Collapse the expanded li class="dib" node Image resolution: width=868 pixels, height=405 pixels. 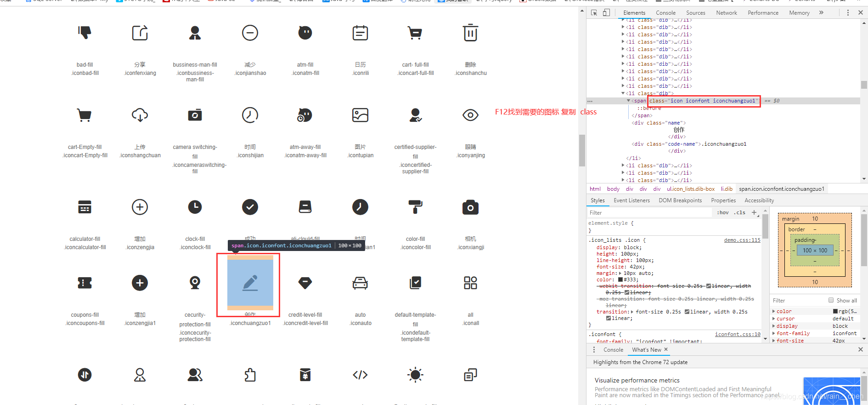[623, 93]
